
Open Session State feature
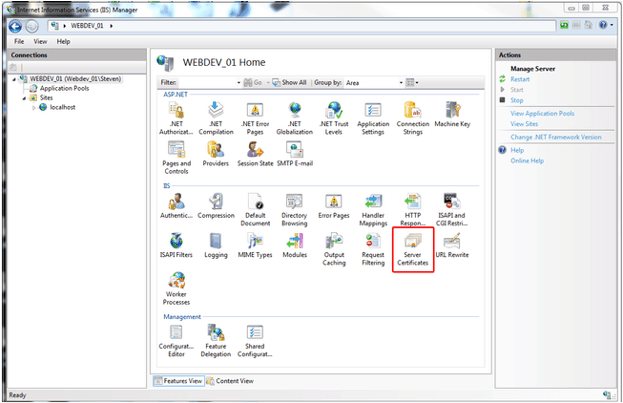[255, 154]
